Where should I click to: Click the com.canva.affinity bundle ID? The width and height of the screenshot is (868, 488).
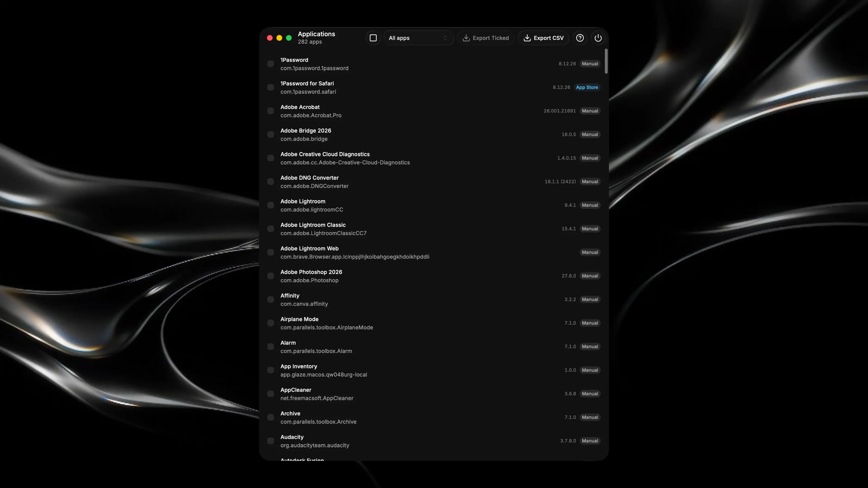coord(304,304)
